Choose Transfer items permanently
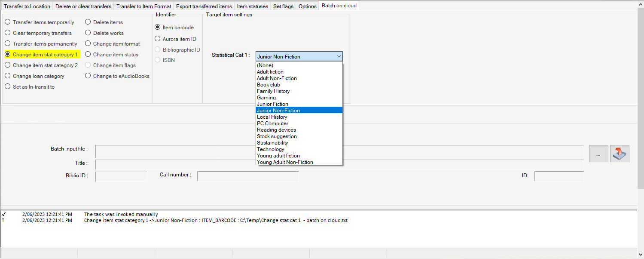This screenshot has height=259, width=644. click(x=7, y=43)
